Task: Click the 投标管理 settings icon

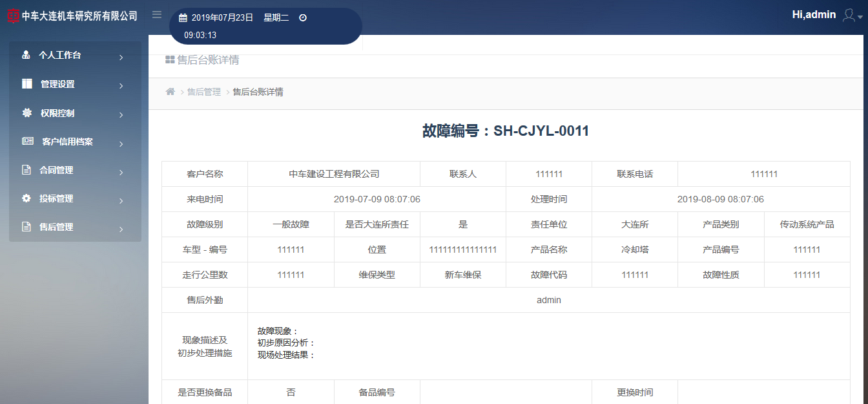Action: point(25,198)
